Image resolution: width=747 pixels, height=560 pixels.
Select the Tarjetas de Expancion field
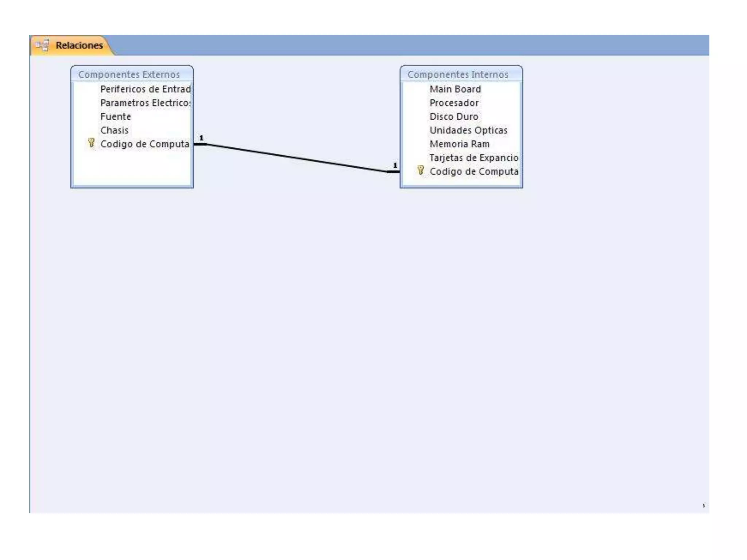tap(473, 158)
